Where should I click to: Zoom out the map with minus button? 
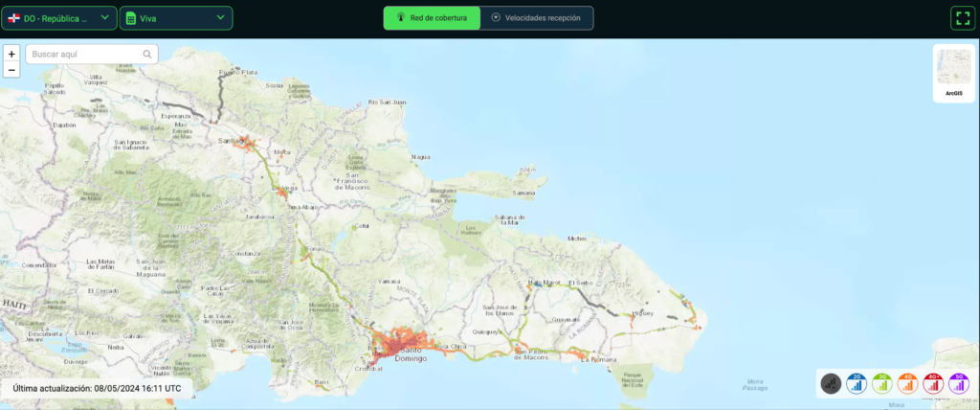pyautogui.click(x=11, y=70)
